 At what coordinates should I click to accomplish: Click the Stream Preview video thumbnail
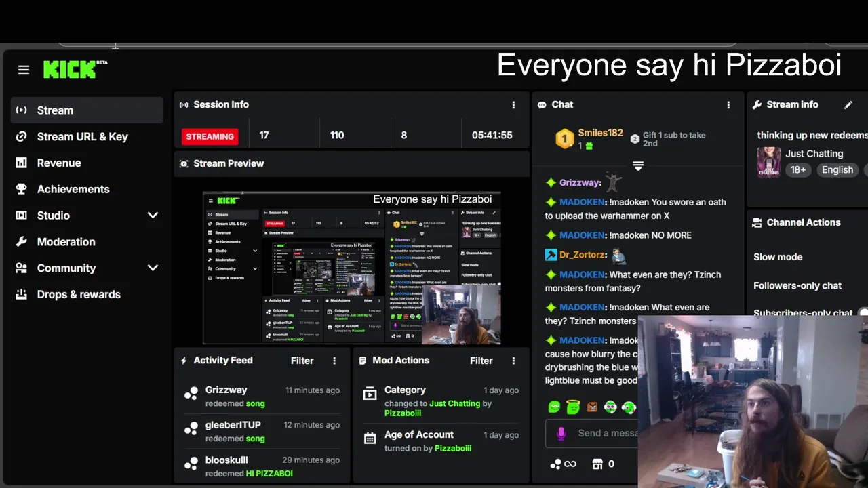pyautogui.click(x=352, y=268)
